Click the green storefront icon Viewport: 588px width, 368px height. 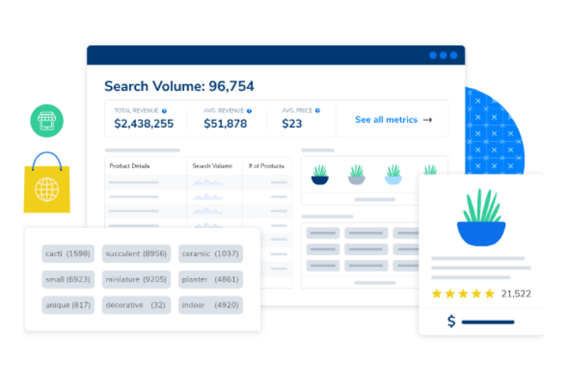click(47, 120)
